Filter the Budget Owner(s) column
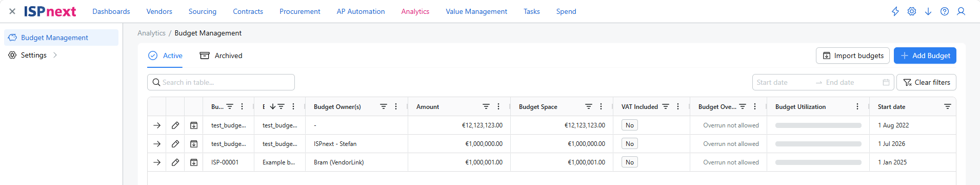The width and height of the screenshot is (980, 185). click(384, 106)
